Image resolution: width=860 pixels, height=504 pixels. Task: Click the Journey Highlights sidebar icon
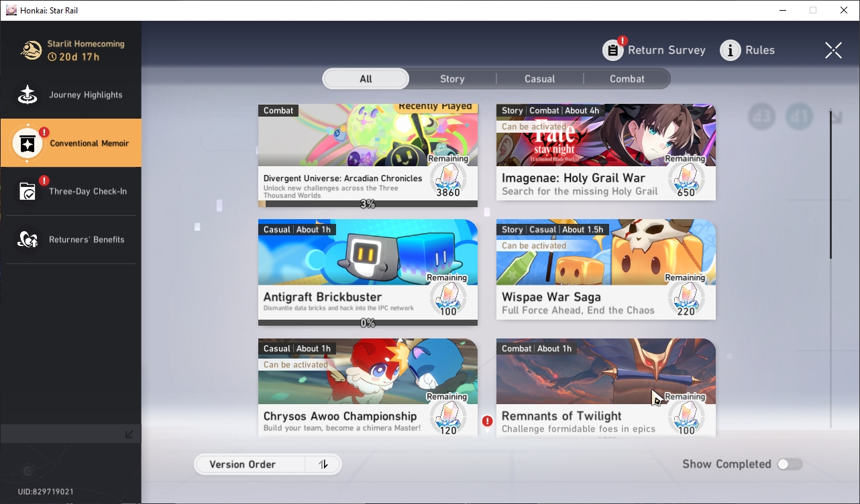click(x=28, y=95)
